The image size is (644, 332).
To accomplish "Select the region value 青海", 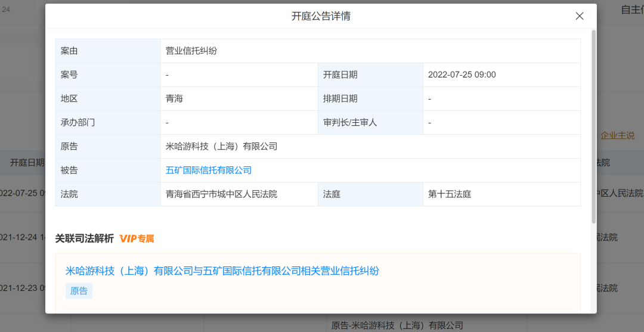I will [174, 98].
